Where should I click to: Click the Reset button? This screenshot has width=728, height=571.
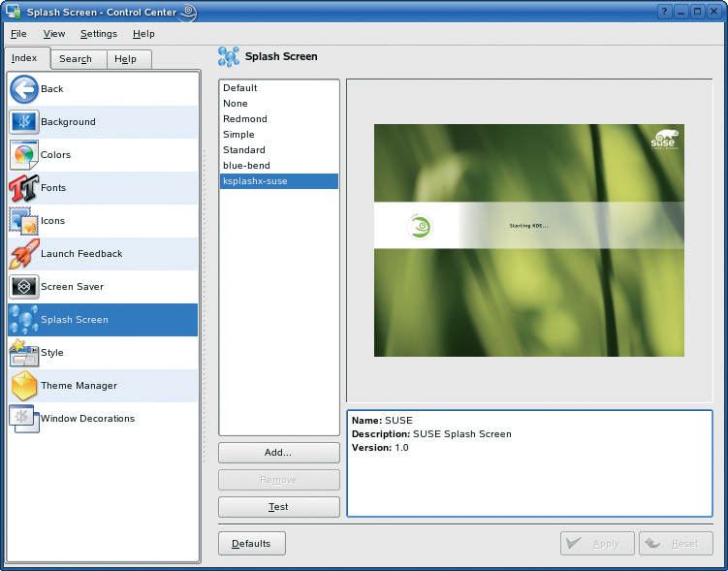676,544
